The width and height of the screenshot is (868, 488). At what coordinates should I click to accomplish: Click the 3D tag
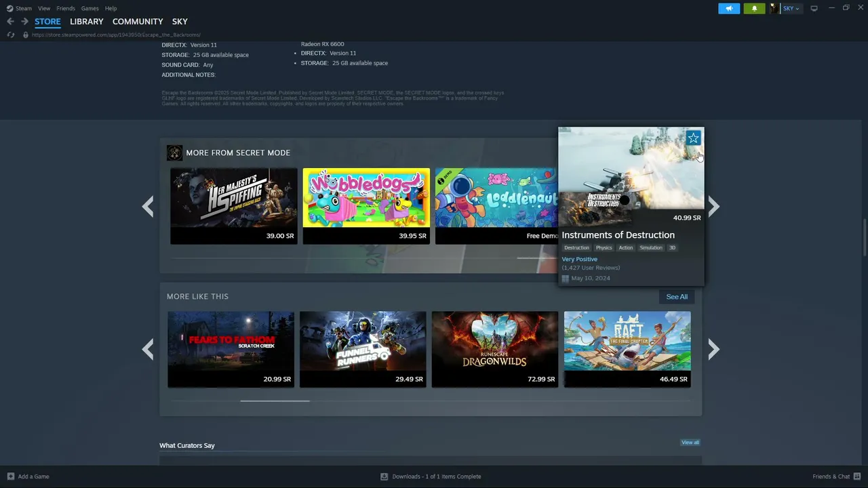click(x=673, y=248)
